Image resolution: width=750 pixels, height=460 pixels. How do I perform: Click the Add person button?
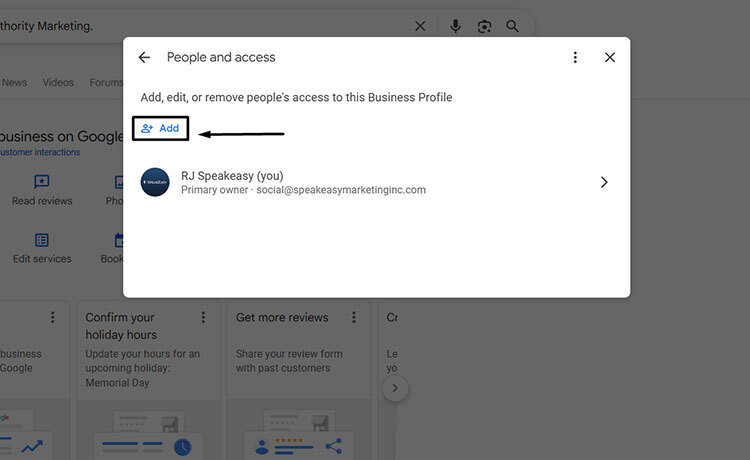[x=160, y=128]
